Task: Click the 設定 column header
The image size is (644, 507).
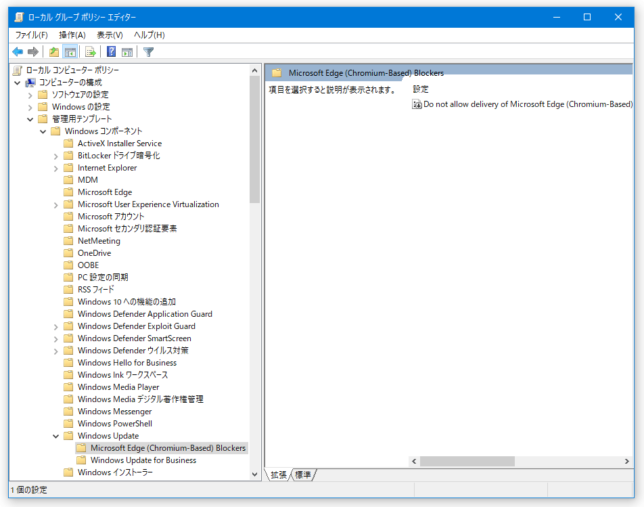Action: (x=421, y=89)
